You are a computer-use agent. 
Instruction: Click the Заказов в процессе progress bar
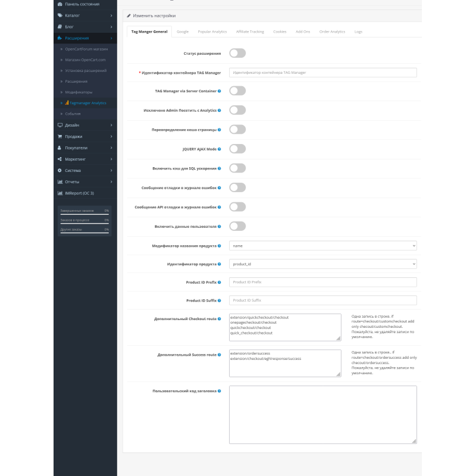[x=84, y=222]
